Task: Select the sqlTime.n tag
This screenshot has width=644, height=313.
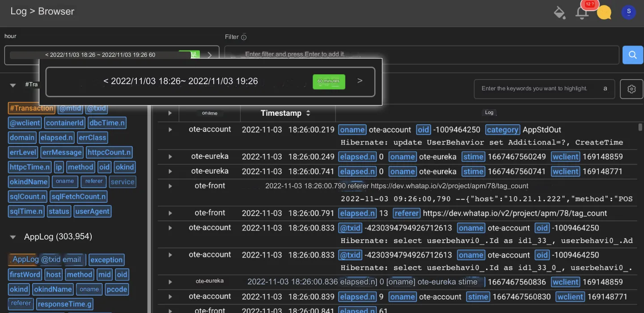Action: tap(26, 211)
